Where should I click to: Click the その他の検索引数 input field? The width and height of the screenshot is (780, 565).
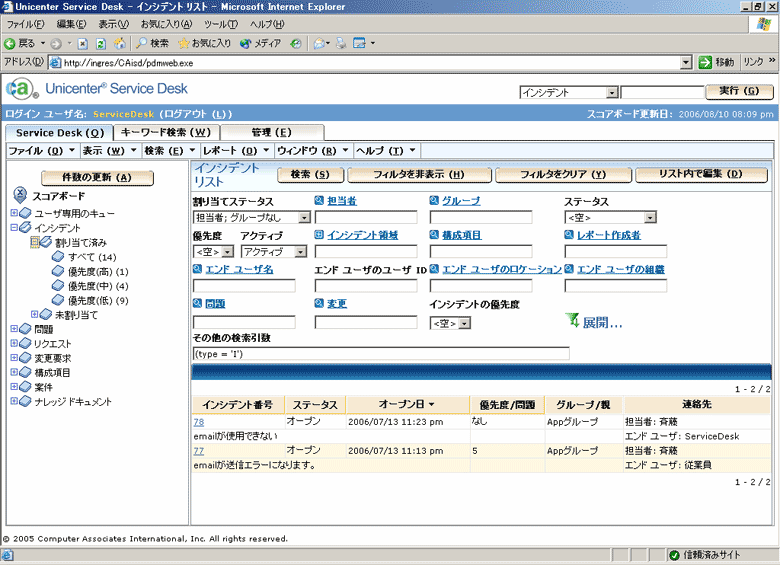pyautogui.click(x=381, y=354)
